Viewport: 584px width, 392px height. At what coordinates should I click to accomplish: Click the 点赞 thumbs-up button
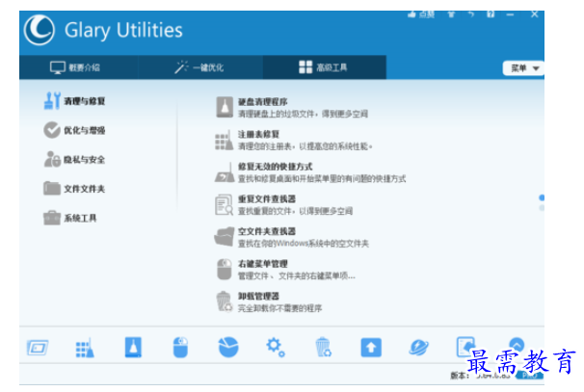coord(421,14)
